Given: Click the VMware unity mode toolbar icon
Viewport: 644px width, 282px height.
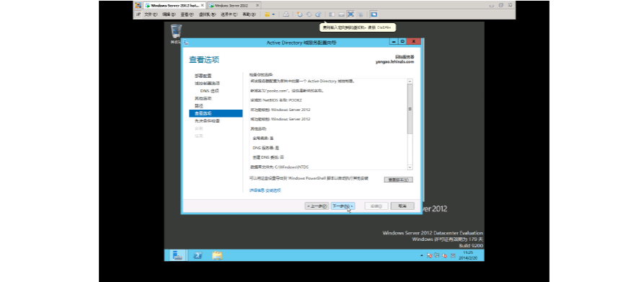Looking at the screenshot, I should tap(360, 14).
